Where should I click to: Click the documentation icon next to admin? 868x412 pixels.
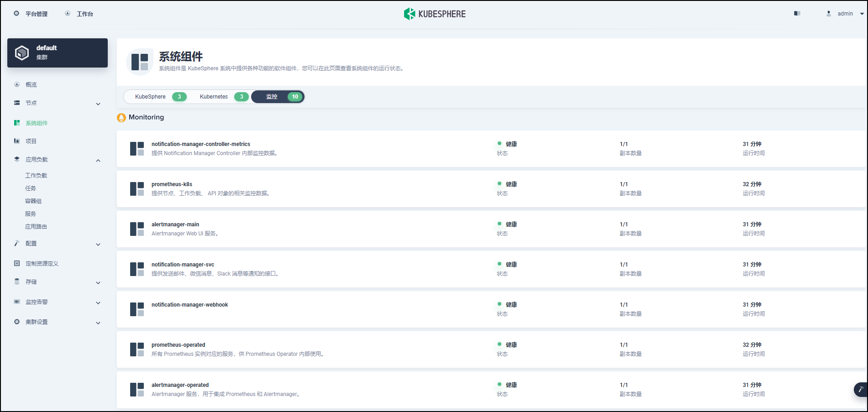tap(797, 14)
